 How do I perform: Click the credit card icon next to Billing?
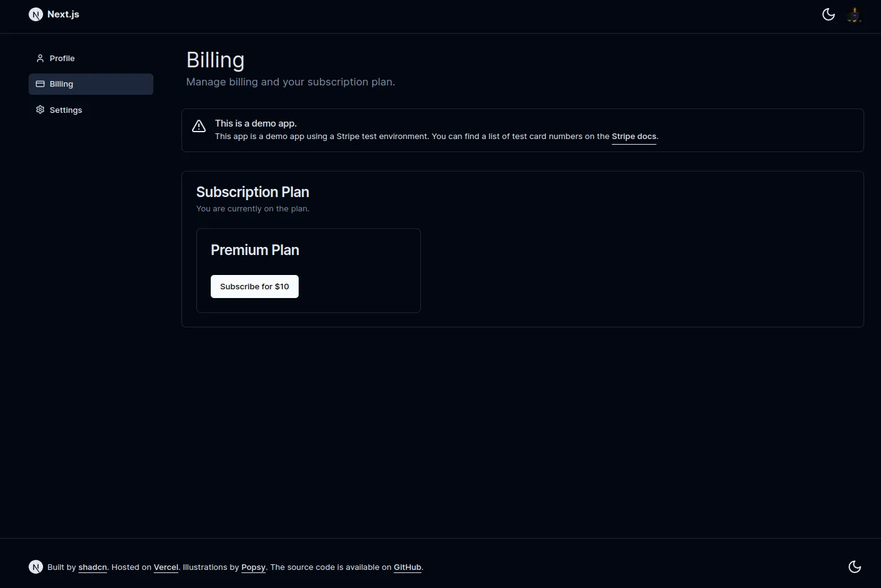pos(40,84)
